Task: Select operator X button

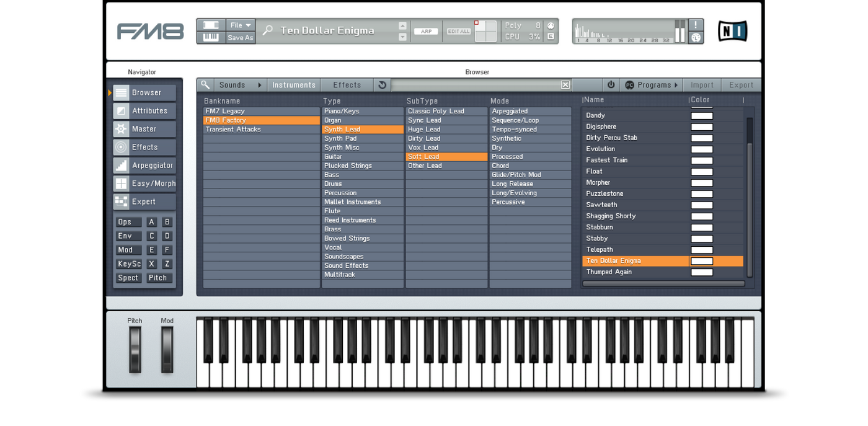Action: point(151,264)
